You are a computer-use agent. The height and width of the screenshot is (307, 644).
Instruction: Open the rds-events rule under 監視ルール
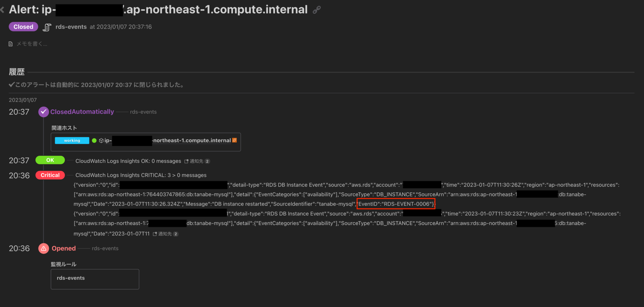(71, 278)
